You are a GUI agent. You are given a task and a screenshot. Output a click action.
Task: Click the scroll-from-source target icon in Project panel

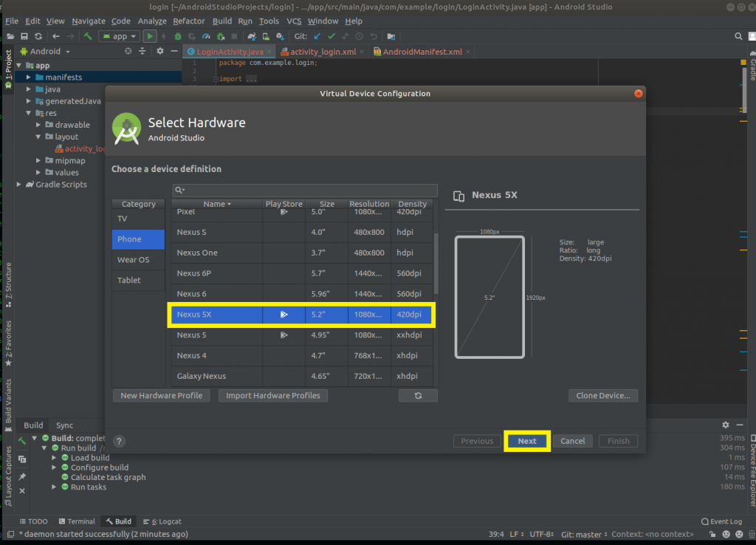(128, 51)
